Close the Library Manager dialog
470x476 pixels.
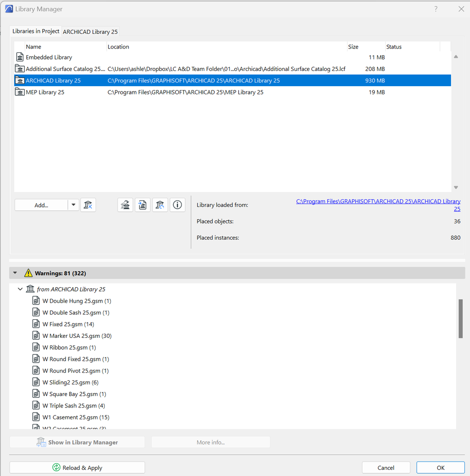[x=461, y=9]
